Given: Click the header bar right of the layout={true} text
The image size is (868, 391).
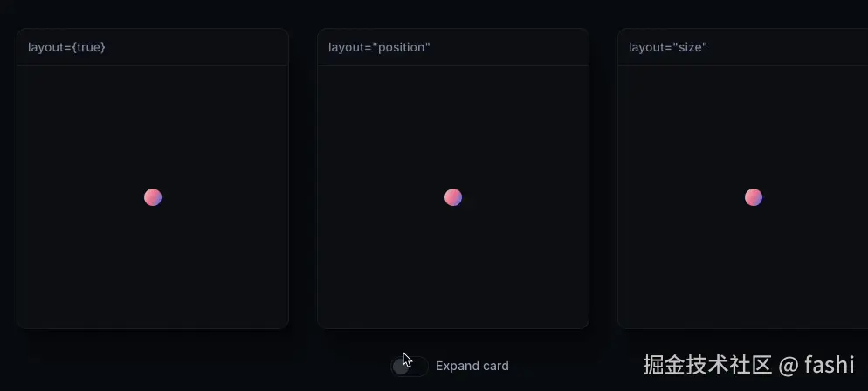Looking at the screenshot, I should click(x=196, y=47).
